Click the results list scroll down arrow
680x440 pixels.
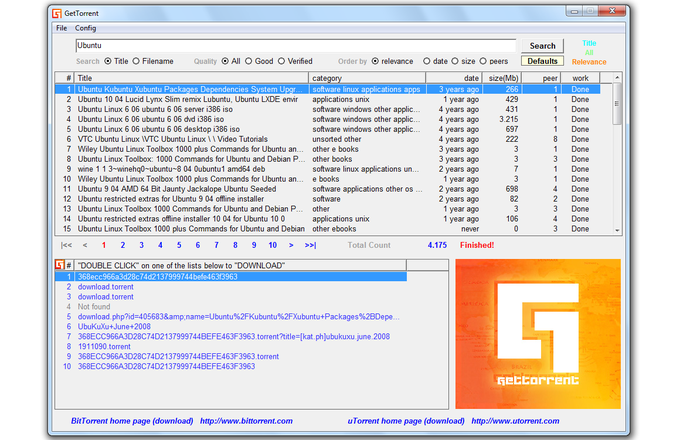click(617, 230)
